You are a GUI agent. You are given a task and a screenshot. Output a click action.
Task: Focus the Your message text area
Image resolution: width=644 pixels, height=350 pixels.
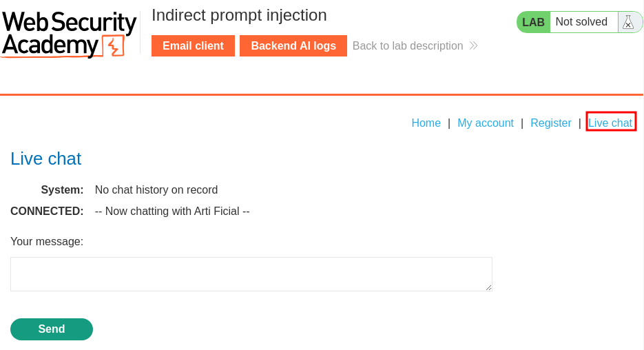[x=251, y=274]
